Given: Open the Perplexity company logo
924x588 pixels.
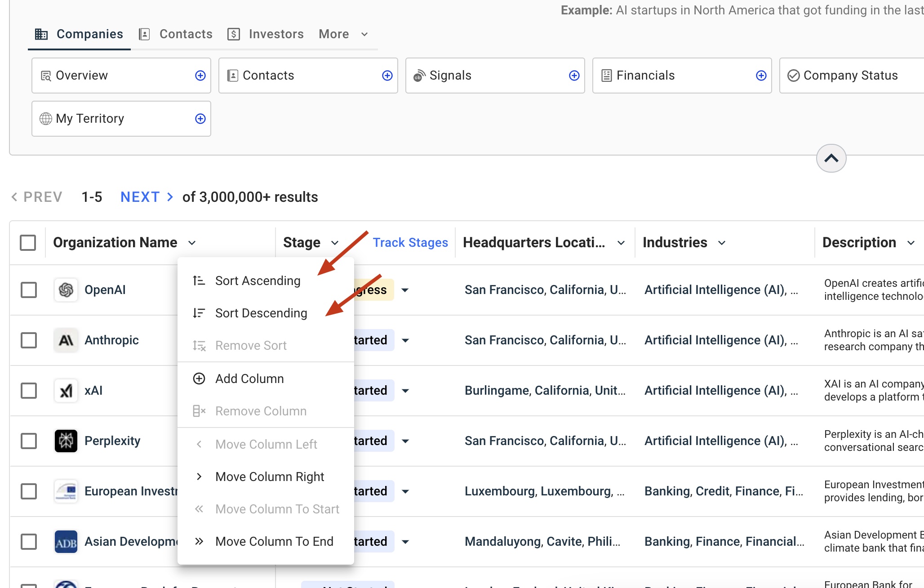Looking at the screenshot, I should point(66,441).
